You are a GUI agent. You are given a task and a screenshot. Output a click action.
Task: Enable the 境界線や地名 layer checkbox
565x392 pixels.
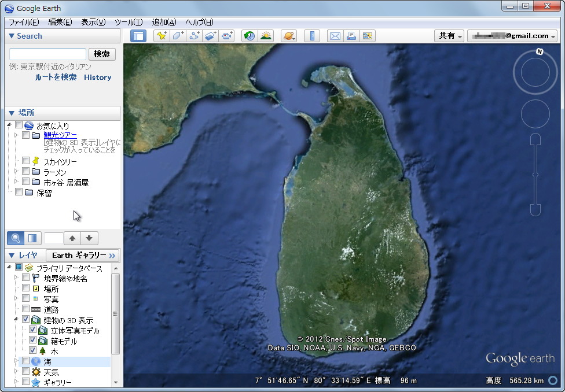[25, 276]
